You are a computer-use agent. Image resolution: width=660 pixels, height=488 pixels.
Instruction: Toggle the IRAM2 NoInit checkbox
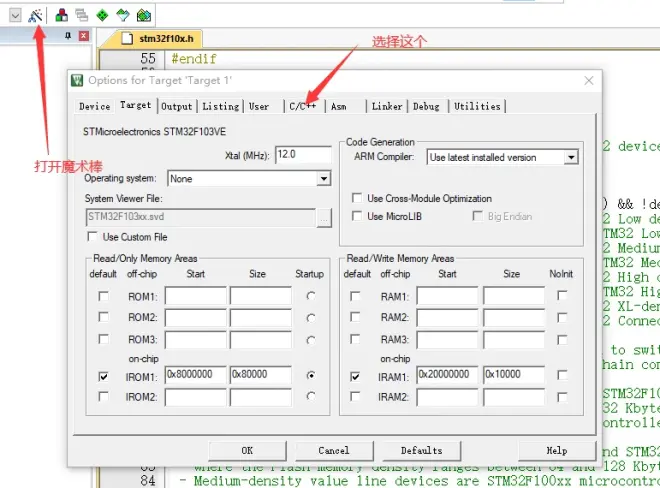click(x=562, y=397)
